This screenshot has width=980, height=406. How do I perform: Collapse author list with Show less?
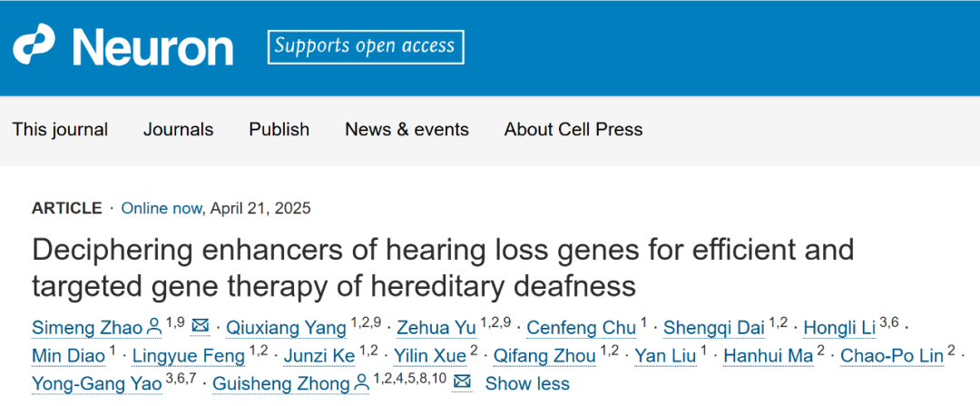click(527, 383)
